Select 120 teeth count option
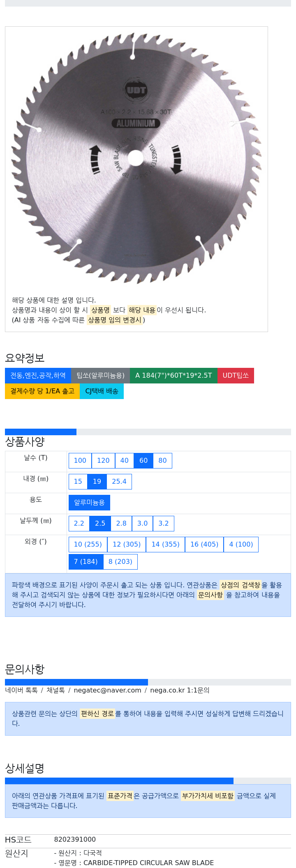 point(103,460)
